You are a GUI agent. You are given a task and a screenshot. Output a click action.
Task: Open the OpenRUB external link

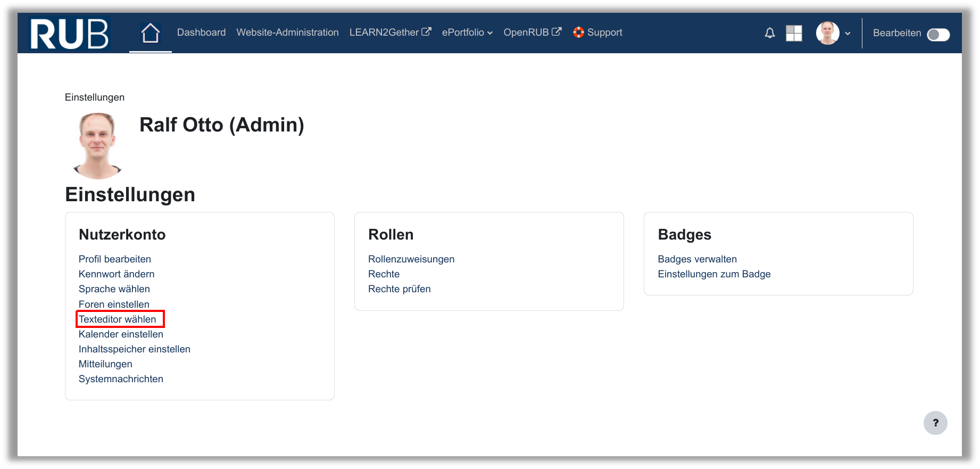pyautogui.click(x=532, y=32)
